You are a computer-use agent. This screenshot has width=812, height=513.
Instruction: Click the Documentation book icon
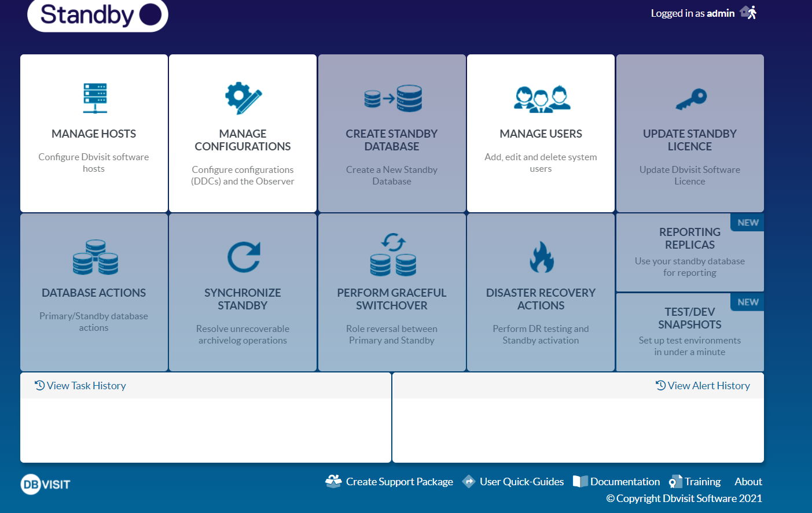[x=580, y=481]
